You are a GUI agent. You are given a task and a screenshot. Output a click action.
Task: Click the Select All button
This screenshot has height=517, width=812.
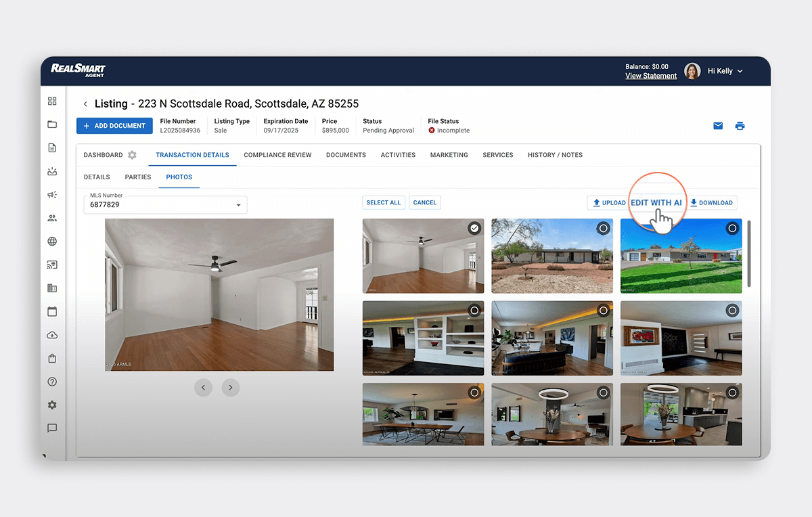tap(384, 202)
